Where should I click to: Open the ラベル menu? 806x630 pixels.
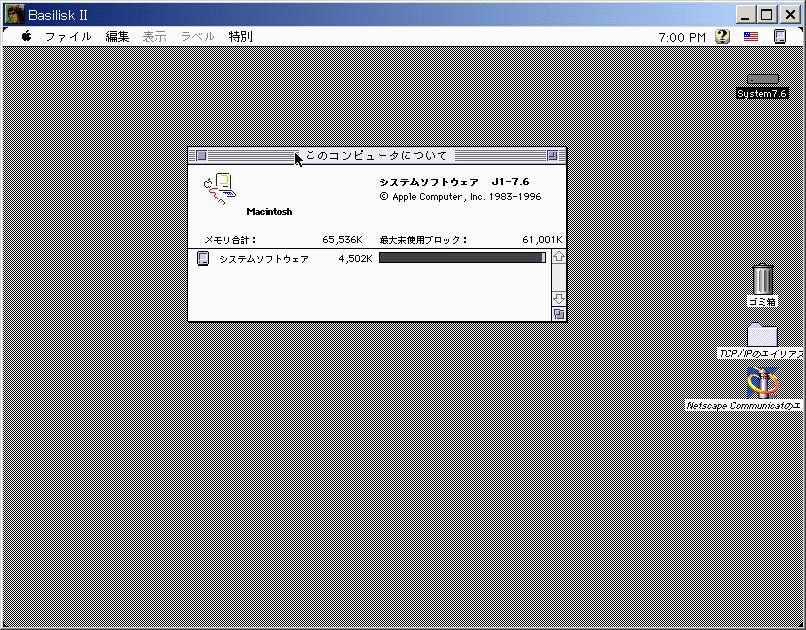tap(198, 36)
